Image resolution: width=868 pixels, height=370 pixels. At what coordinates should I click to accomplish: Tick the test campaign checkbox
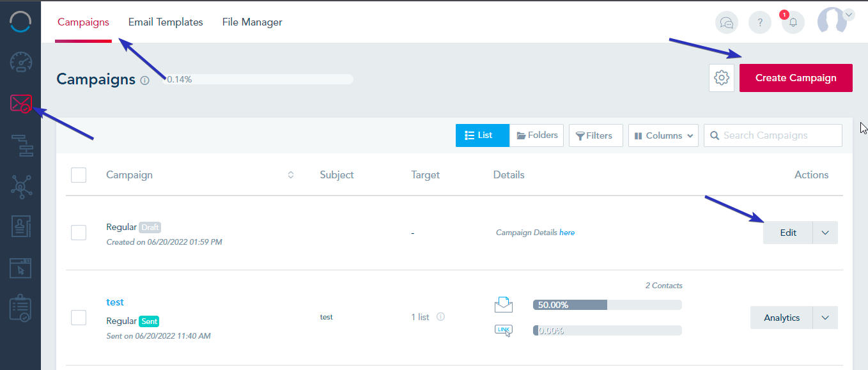79,317
